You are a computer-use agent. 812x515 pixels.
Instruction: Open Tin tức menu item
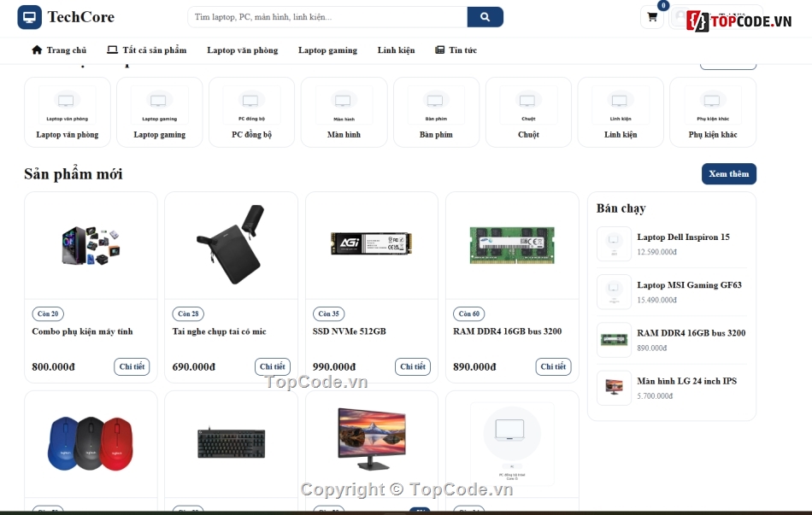[x=456, y=50]
